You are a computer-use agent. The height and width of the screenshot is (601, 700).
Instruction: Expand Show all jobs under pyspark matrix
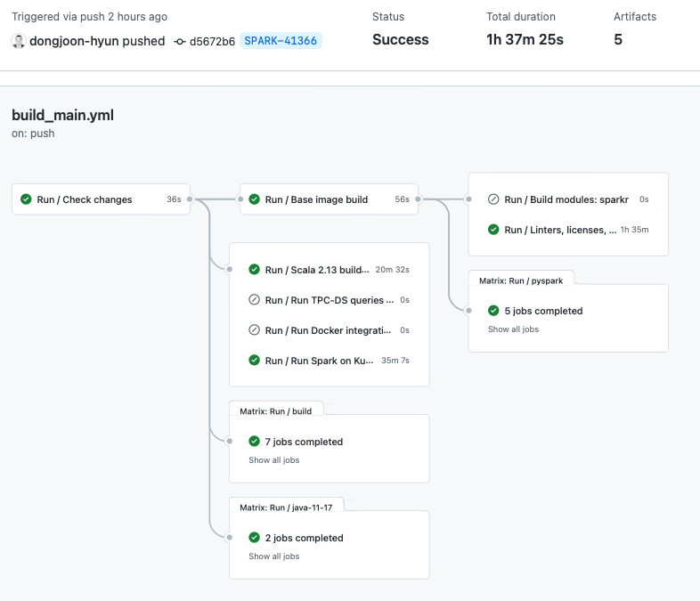(x=513, y=329)
